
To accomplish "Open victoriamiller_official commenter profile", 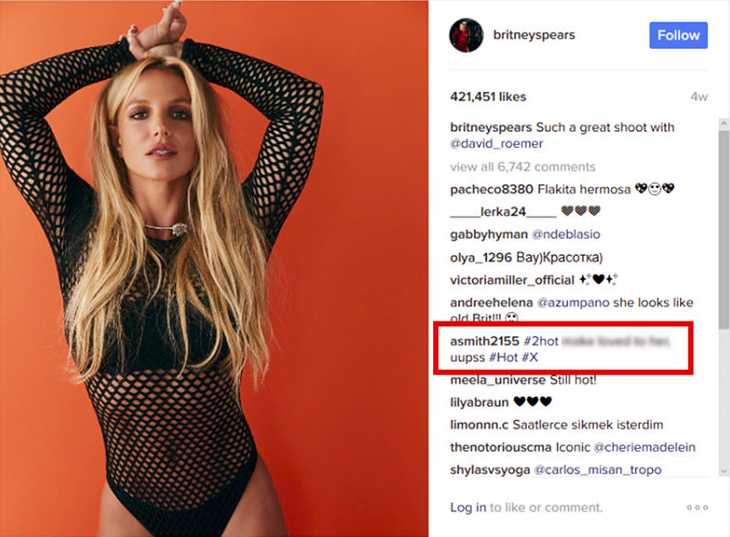I will 512,280.
